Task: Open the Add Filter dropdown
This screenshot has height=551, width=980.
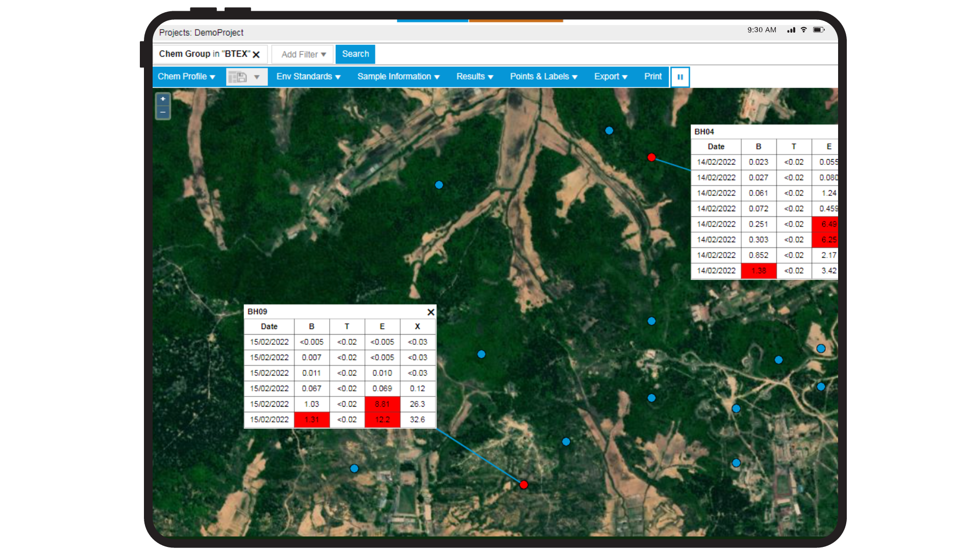Action: (x=303, y=55)
